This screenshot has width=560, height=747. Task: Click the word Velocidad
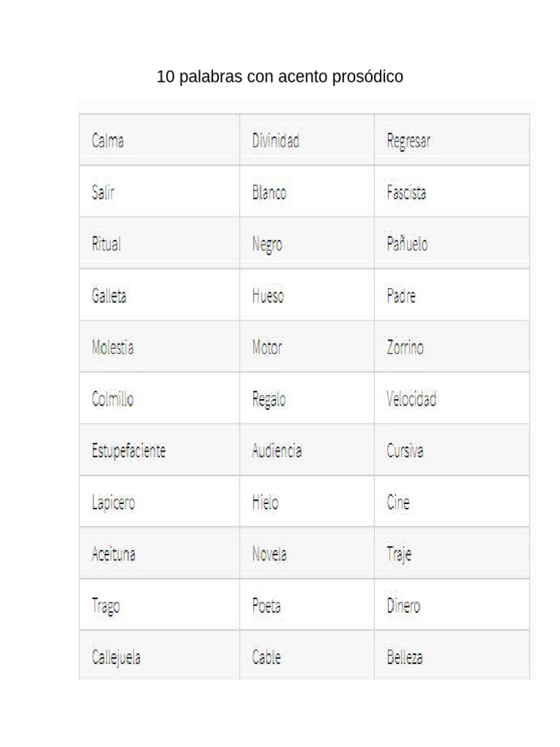pos(411,399)
